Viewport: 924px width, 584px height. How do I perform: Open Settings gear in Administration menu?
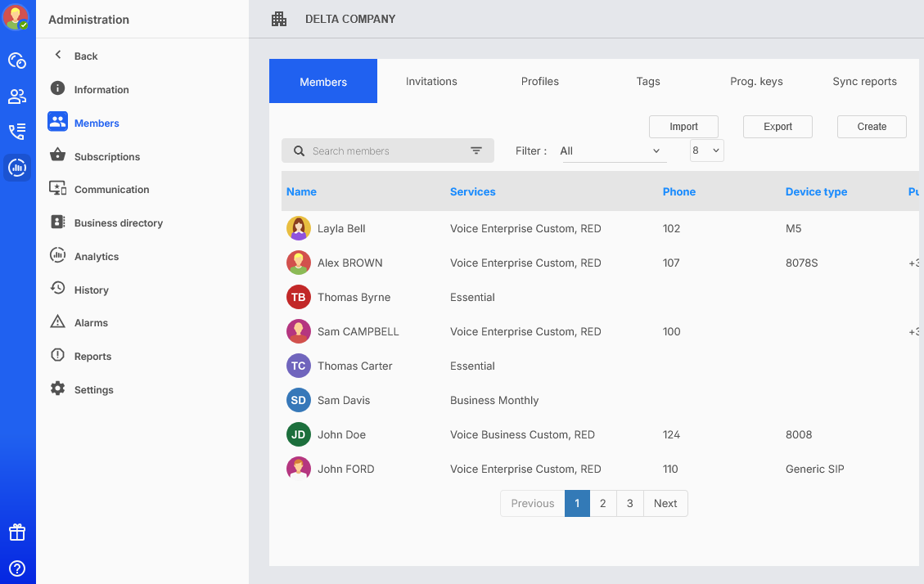coord(57,389)
